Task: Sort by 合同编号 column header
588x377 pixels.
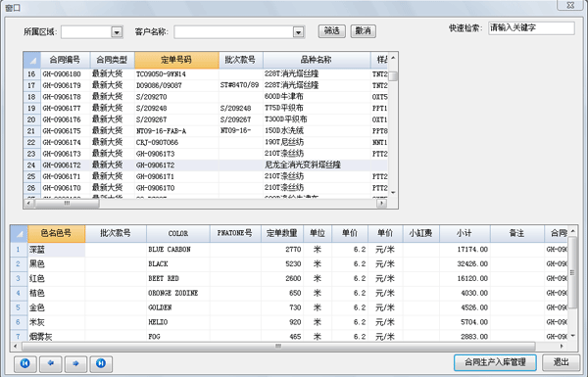Action: (x=65, y=60)
